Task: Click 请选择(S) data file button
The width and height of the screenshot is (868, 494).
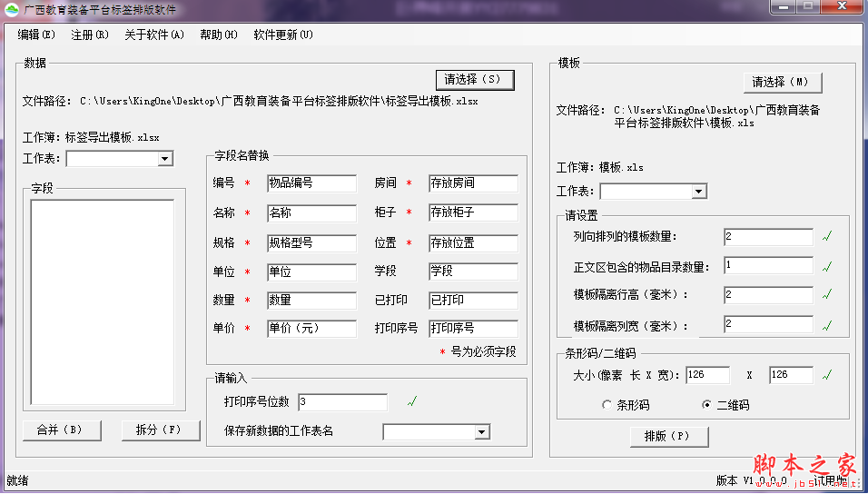Action: click(475, 79)
